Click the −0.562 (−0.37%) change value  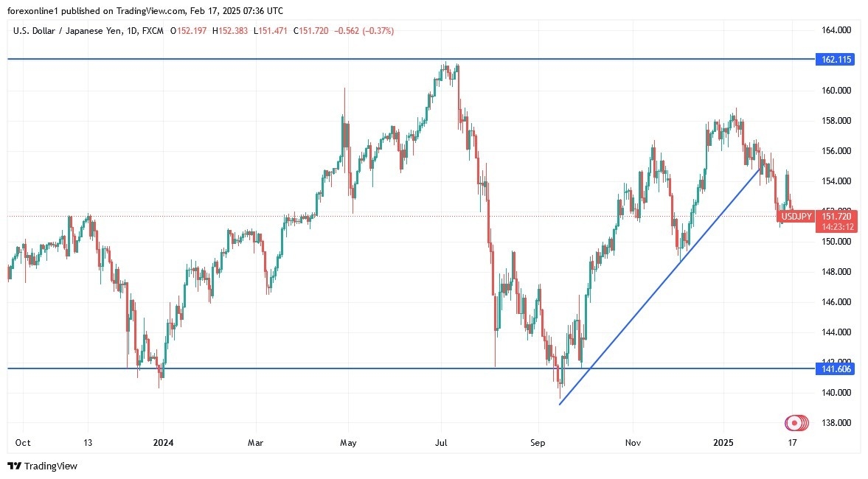tap(364, 31)
